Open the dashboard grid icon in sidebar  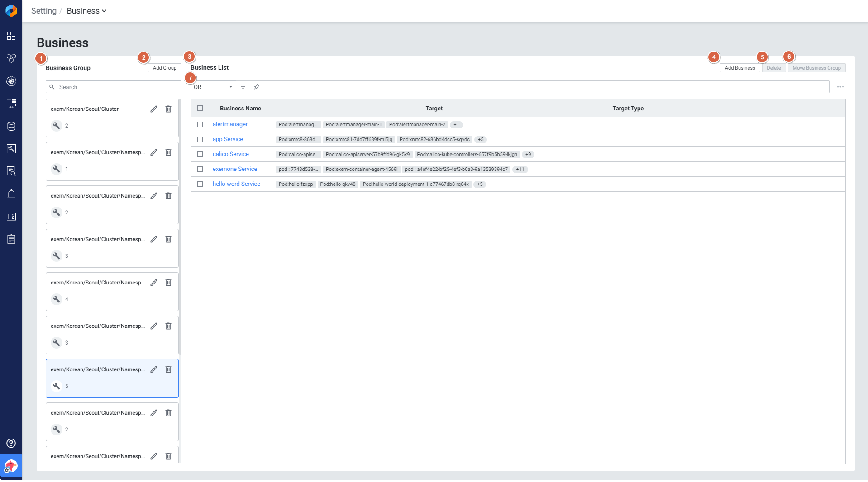point(11,36)
